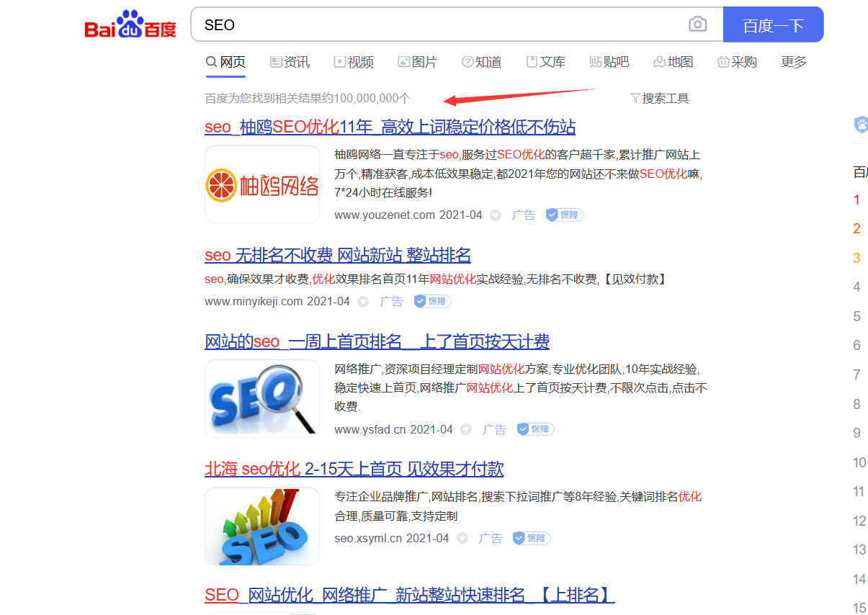Switch to the 图片 tab

click(417, 62)
